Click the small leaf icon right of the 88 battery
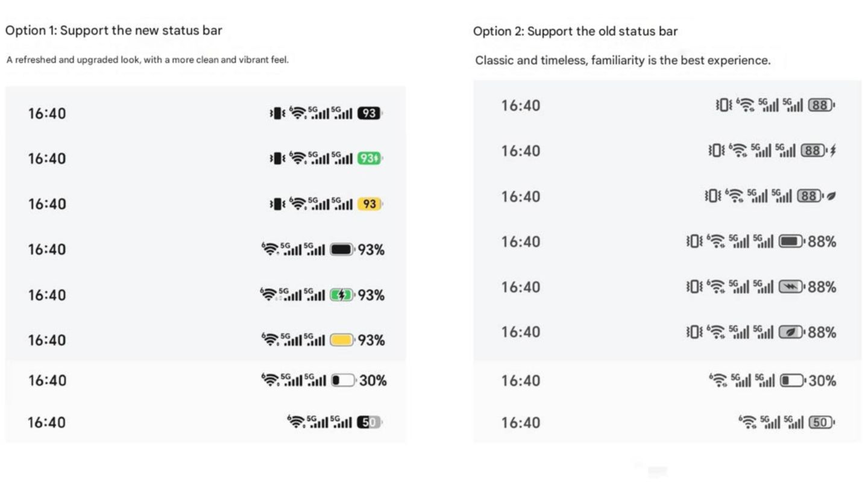868x488 pixels. coord(832,196)
